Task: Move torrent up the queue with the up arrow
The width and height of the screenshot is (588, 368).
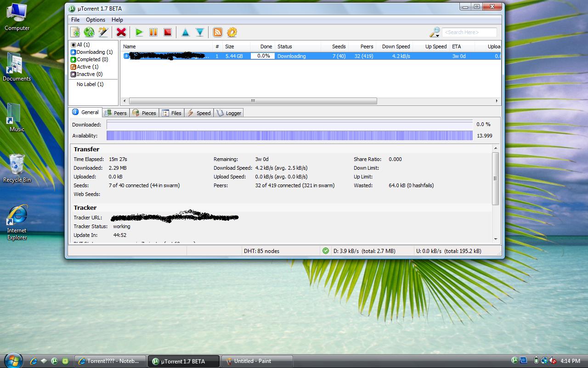Action: [186, 32]
